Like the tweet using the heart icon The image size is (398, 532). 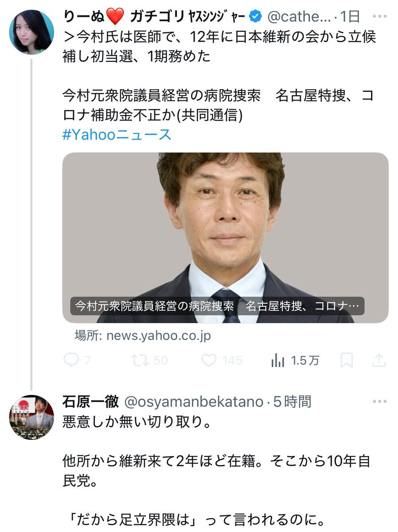click(x=209, y=361)
